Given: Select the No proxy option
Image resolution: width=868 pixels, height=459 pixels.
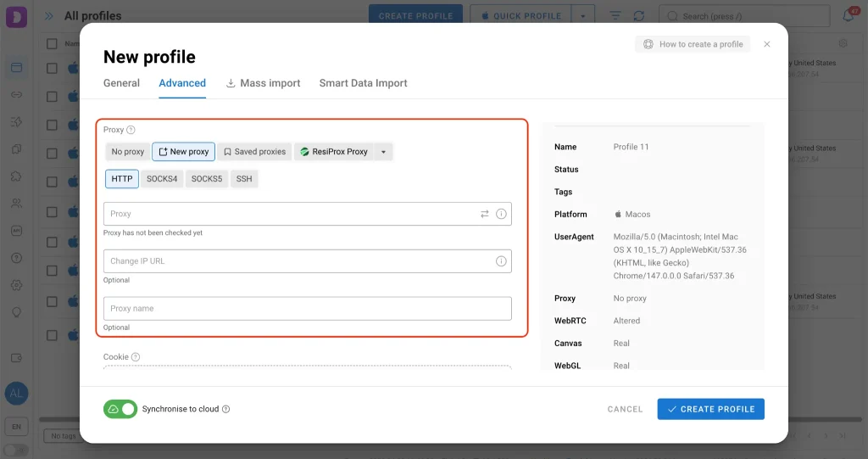Looking at the screenshot, I should point(128,152).
